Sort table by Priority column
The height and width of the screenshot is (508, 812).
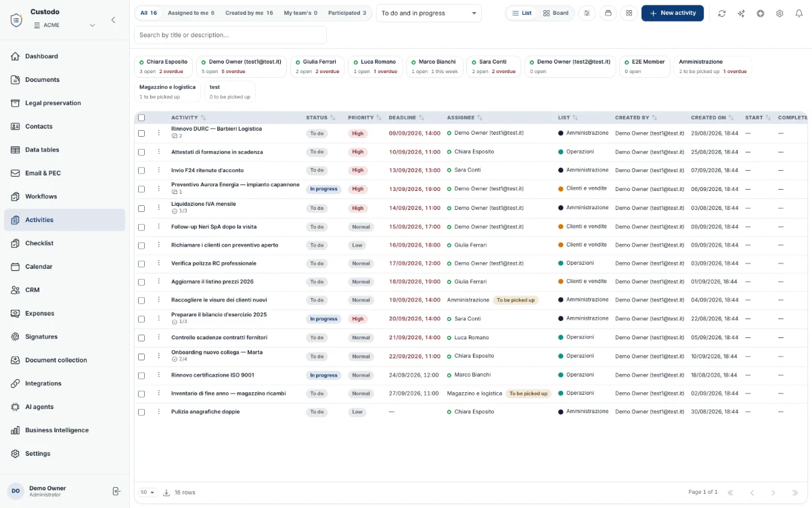[x=365, y=118]
